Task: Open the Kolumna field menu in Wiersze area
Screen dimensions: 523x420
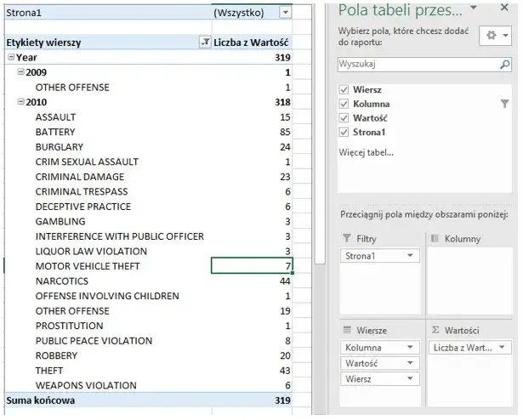Action: (412, 347)
